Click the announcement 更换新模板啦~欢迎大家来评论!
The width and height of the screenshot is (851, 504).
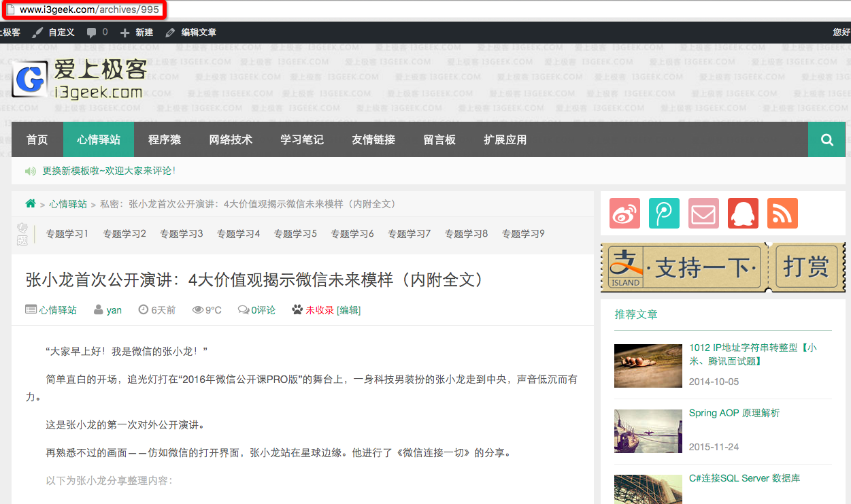pos(109,171)
